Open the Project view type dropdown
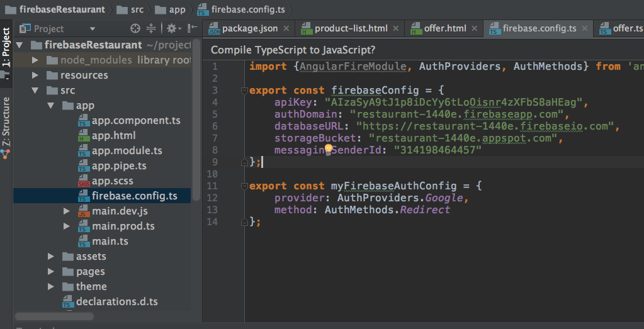This screenshot has height=329, width=644. (x=92, y=29)
